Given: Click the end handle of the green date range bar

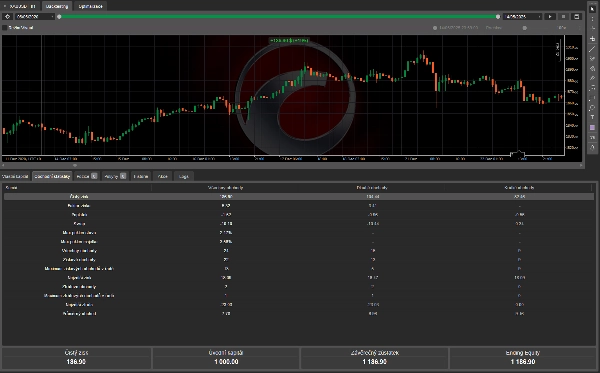Looking at the screenshot, I should (x=498, y=16).
